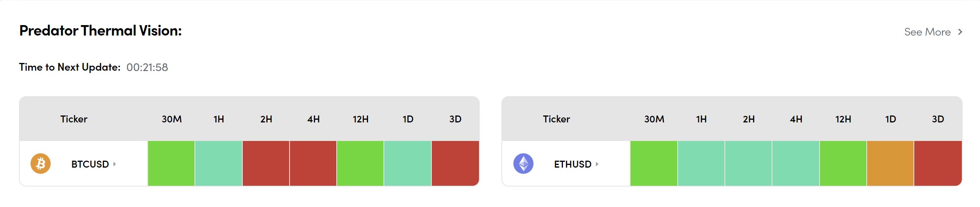
Task: Click the 4H column header in BTC table
Action: [x=313, y=119]
